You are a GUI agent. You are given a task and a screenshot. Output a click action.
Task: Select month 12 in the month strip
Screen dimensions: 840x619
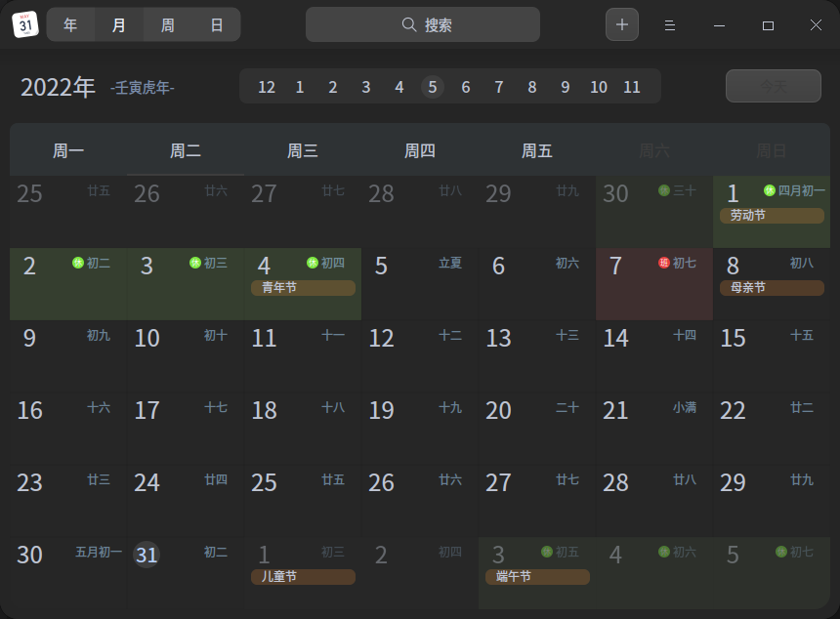click(266, 87)
